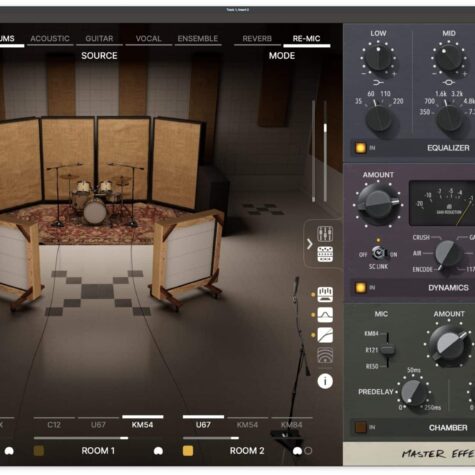Click the gain reduction VU meter
Image resolution: width=475 pixels, height=475 pixels.
tap(442, 204)
